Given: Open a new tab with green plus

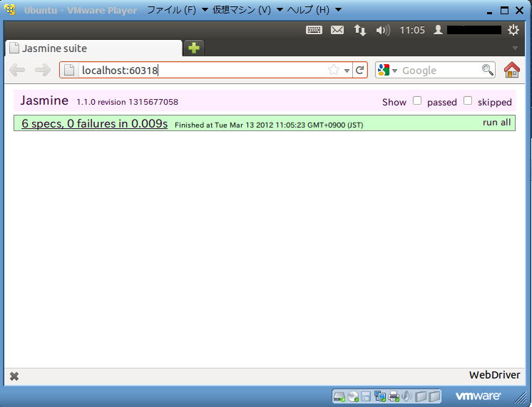Looking at the screenshot, I should [194, 48].
